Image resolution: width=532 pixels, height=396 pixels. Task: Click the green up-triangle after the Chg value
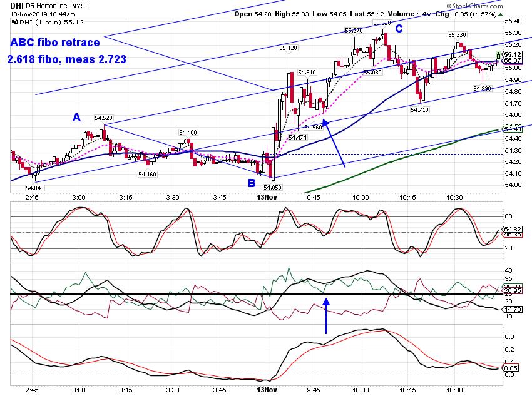click(501, 14)
